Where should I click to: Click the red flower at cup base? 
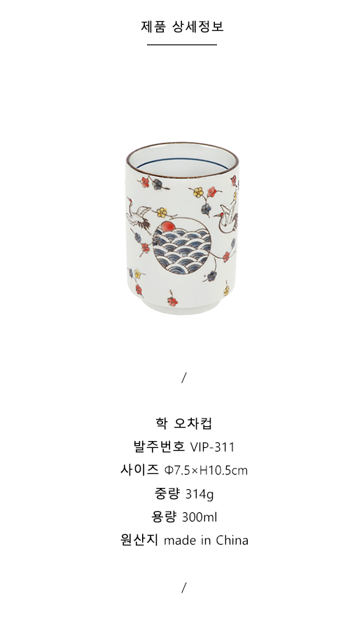tap(172, 302)
